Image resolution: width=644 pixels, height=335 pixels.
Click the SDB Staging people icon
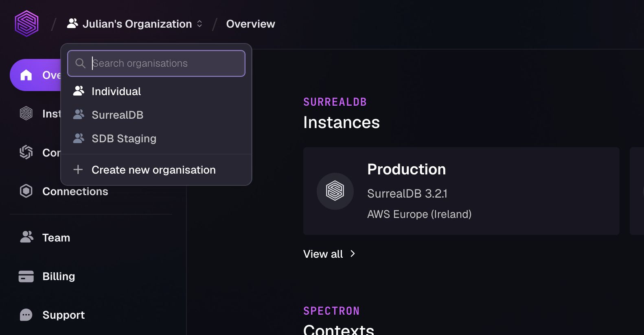click(x=79, y=138)
